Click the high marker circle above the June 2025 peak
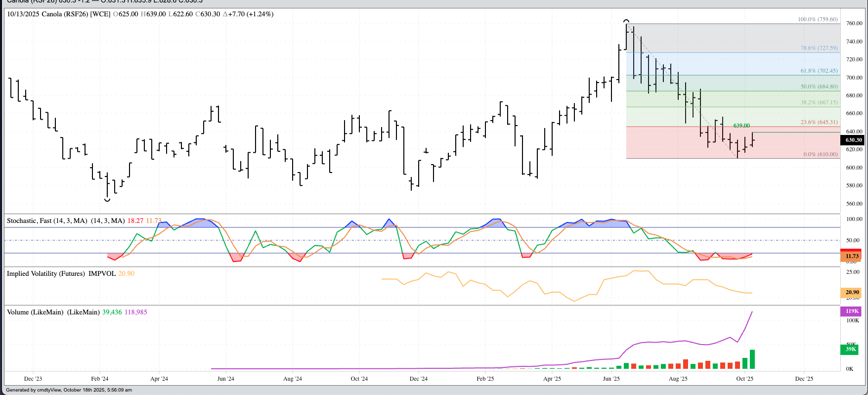Viewport: 868px width, 395px height. tap(626, 21)
